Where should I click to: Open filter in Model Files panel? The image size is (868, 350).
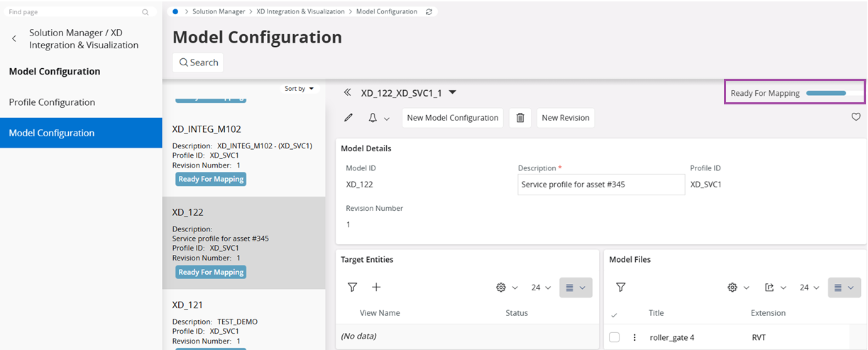point(620,288)
